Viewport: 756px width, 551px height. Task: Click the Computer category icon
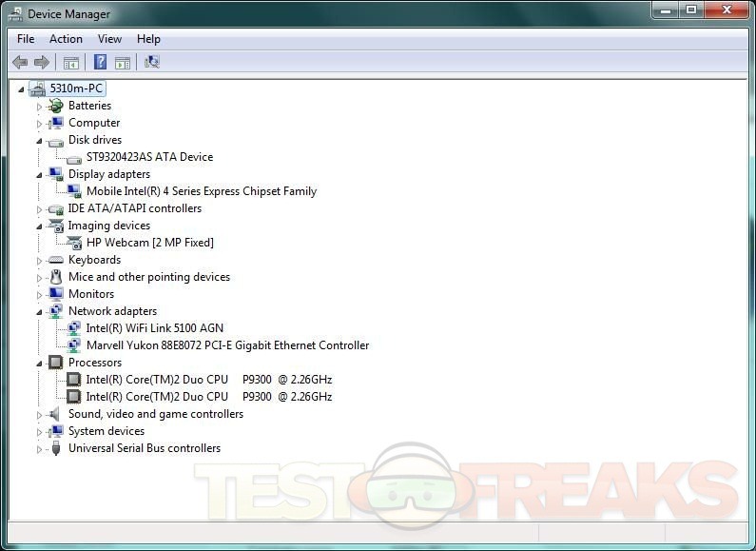click(x=56, y=123)
